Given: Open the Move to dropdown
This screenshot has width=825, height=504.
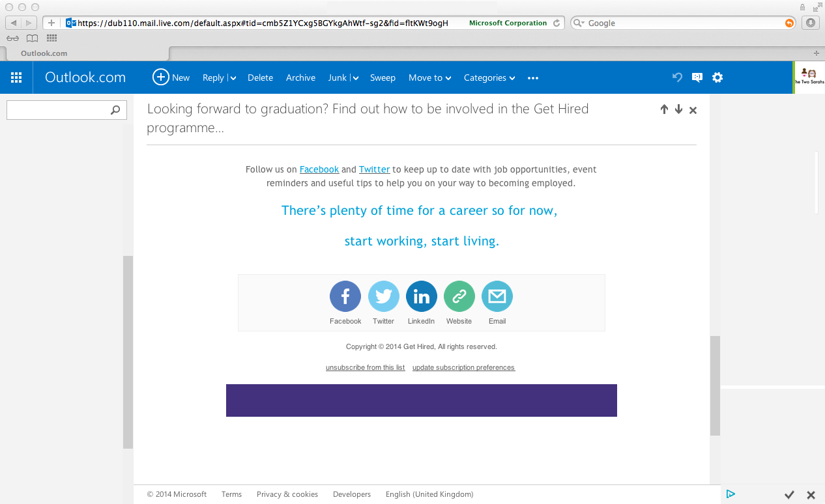Looking at the screenshot, I should (x=429, y=77).
